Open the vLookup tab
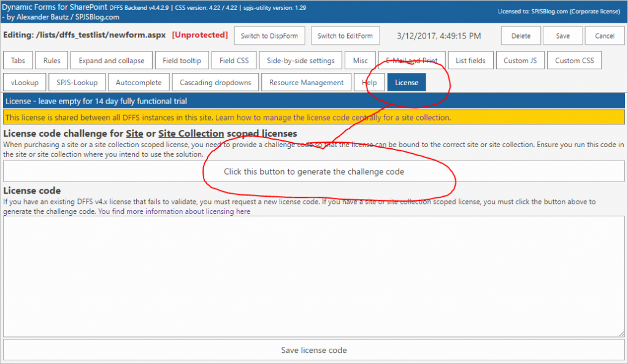Screen dimensions: 628x364 [24, 82]
